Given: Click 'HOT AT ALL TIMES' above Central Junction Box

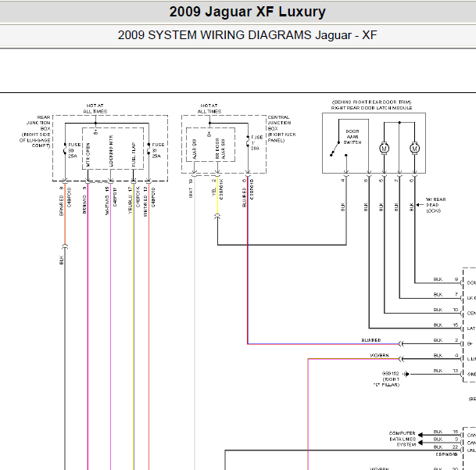Looking at the screenshot, I should click(x=209, y=109).
